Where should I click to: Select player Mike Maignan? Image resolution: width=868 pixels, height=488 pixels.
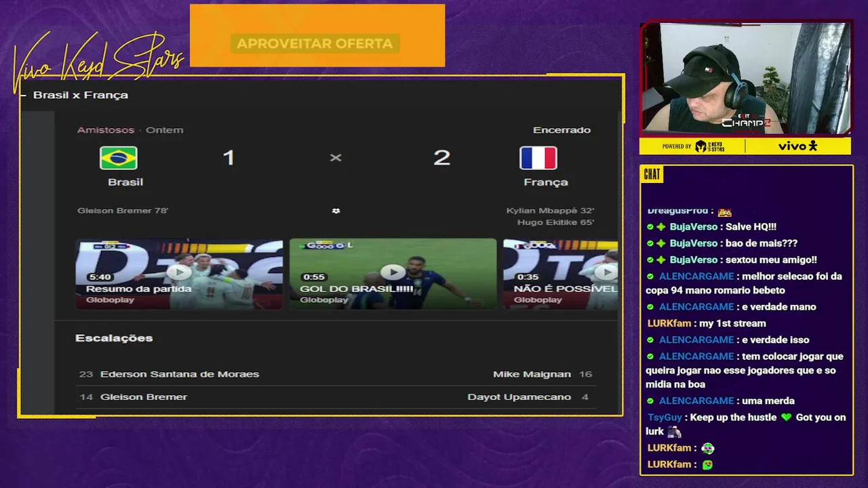click(x=532, y=374)
